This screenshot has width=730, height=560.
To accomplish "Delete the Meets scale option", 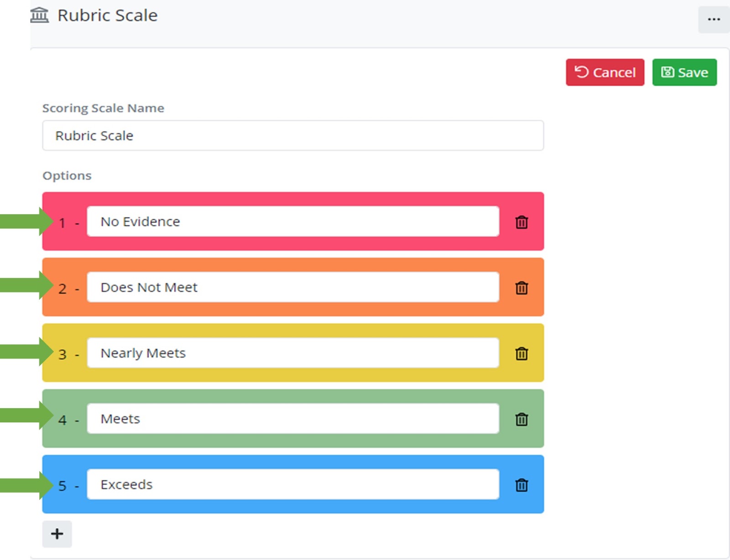I will click(x=521, y=419).
